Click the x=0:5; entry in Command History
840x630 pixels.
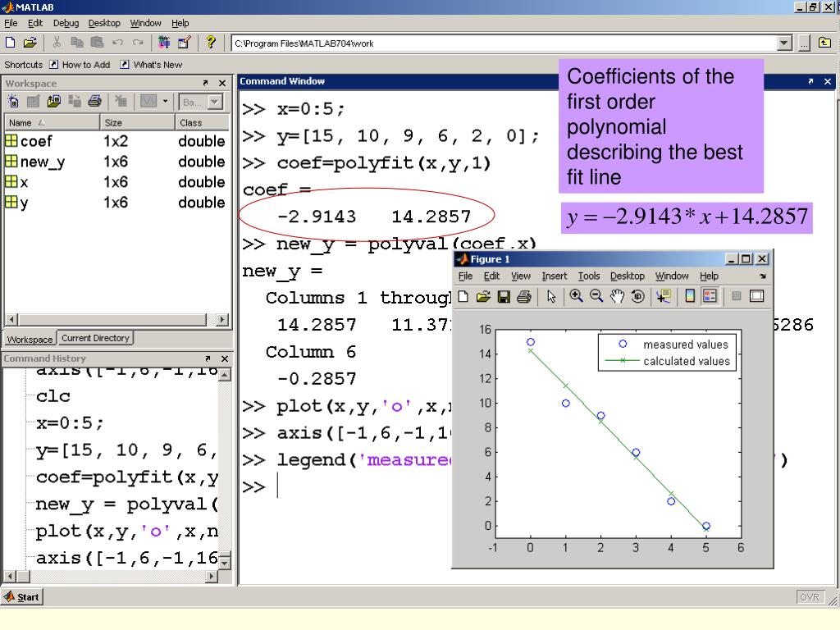70,423
